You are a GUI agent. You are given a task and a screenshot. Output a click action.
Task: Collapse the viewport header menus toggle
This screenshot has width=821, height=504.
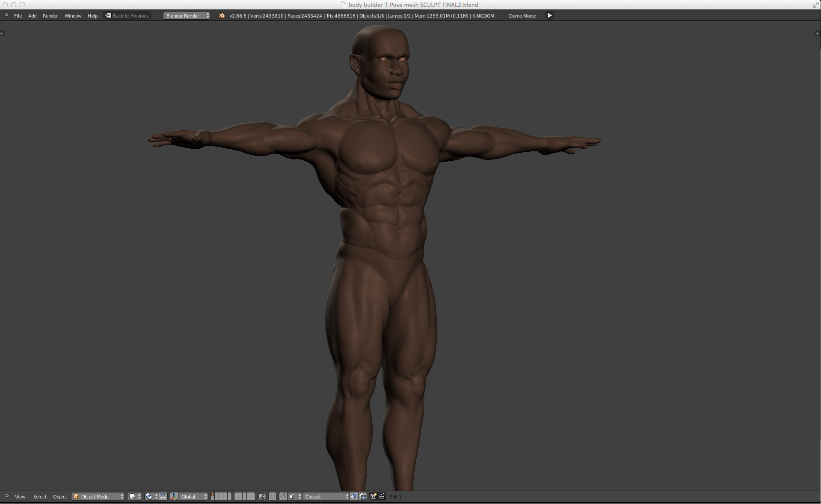point(6,496)
